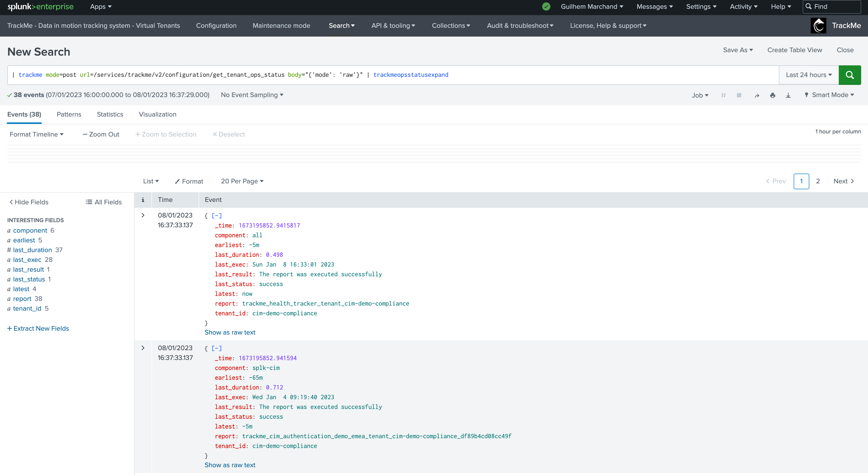This screenshot has height=476, width=868.
Task: Open TrackMe Virtual Tenants home link
Action: 94,26
